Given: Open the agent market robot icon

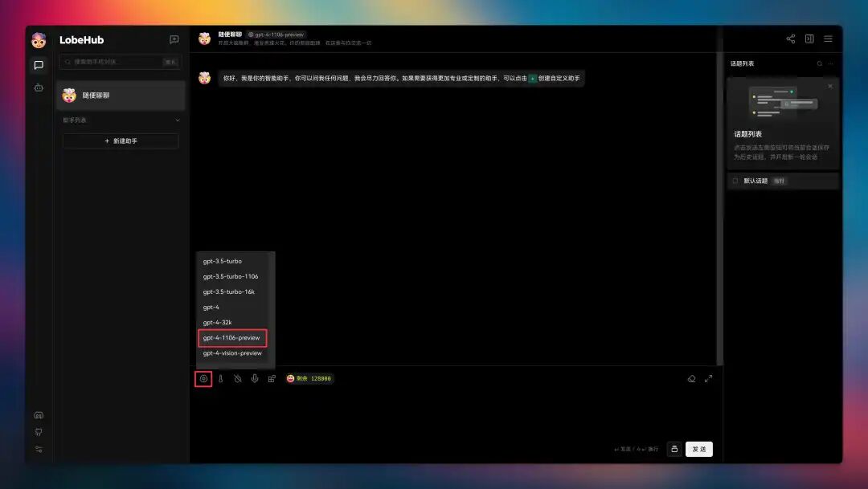Looking at the screenshot, I should tap(39, 88).
